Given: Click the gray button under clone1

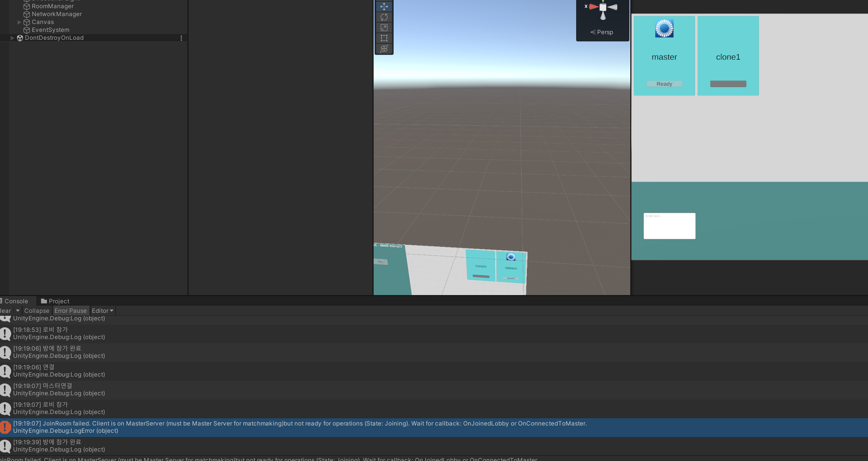Looking at the screenshot, I should (728, 84).
